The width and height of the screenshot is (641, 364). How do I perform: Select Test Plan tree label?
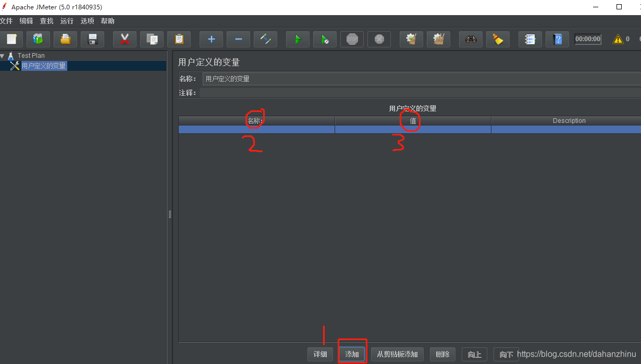(x=31, y=56)
